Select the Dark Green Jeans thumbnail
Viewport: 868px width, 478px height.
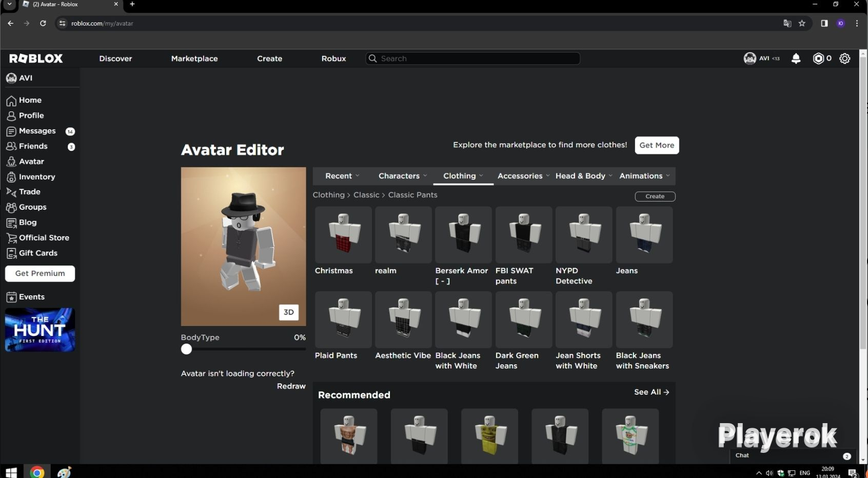click(x=524, y=320)
